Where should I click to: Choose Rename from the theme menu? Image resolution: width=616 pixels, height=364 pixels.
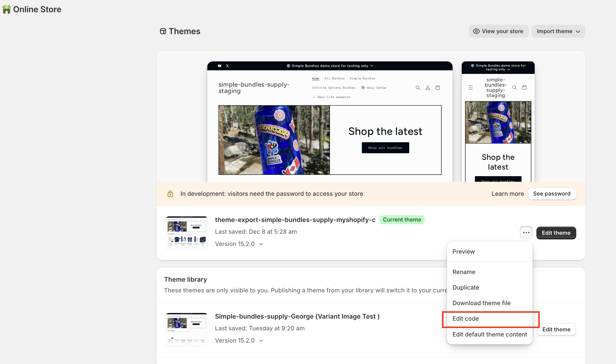click(464, 272)
